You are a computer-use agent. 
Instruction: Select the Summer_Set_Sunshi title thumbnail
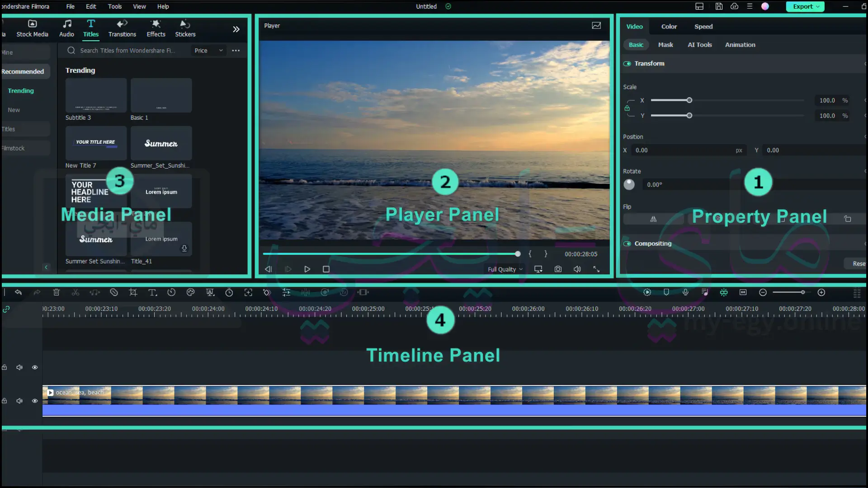click(161, 143)
